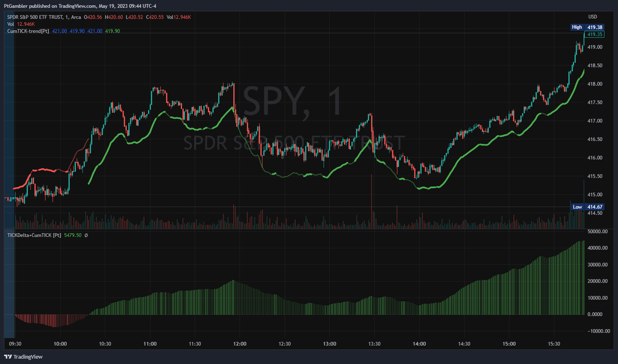The image size is (618, 364).
Task: Click the 20000.00 axis label in lower pane
Action: [x=597, y=282]
